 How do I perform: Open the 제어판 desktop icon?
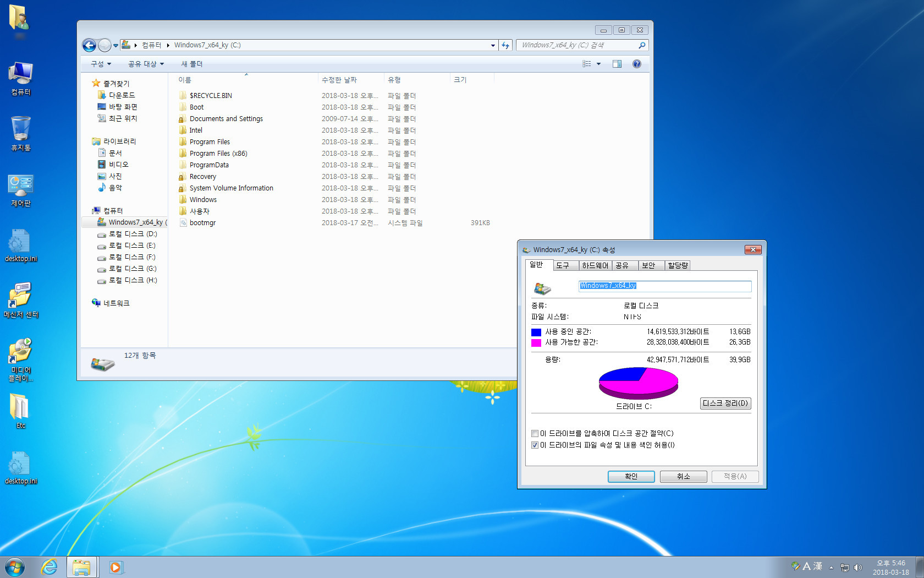pos(20,190)
